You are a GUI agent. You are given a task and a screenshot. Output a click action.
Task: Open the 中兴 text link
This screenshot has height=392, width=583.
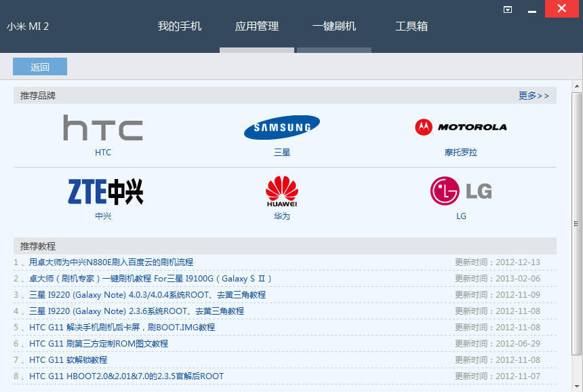pos(103,216)
